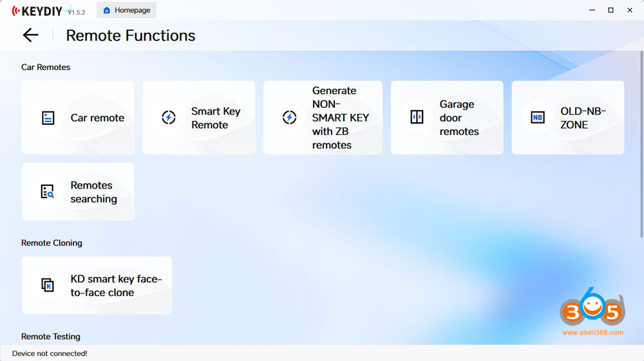The width and height of the screenshot is (644, 361).
Task: Click the back arrow icon
Action: coord(30,35)
